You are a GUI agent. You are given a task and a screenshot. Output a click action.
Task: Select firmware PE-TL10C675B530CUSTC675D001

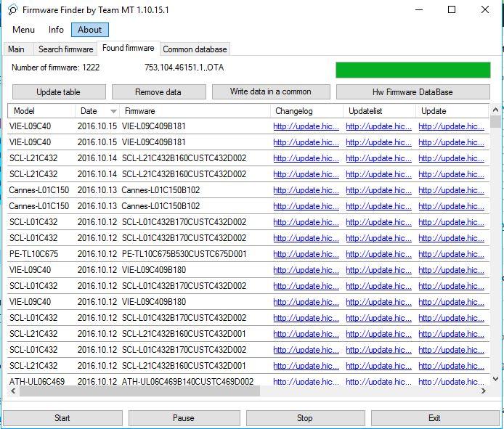pyautogui.click(x=184, y=254)
